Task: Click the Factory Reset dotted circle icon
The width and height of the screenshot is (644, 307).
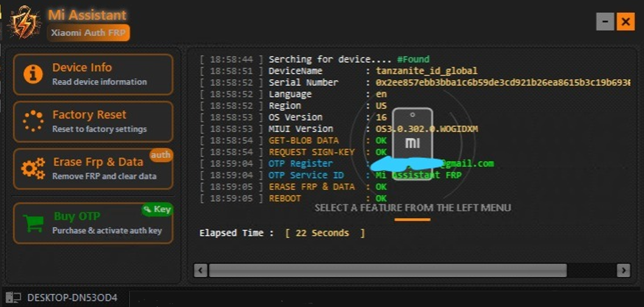Action: [x=33, y=121]
